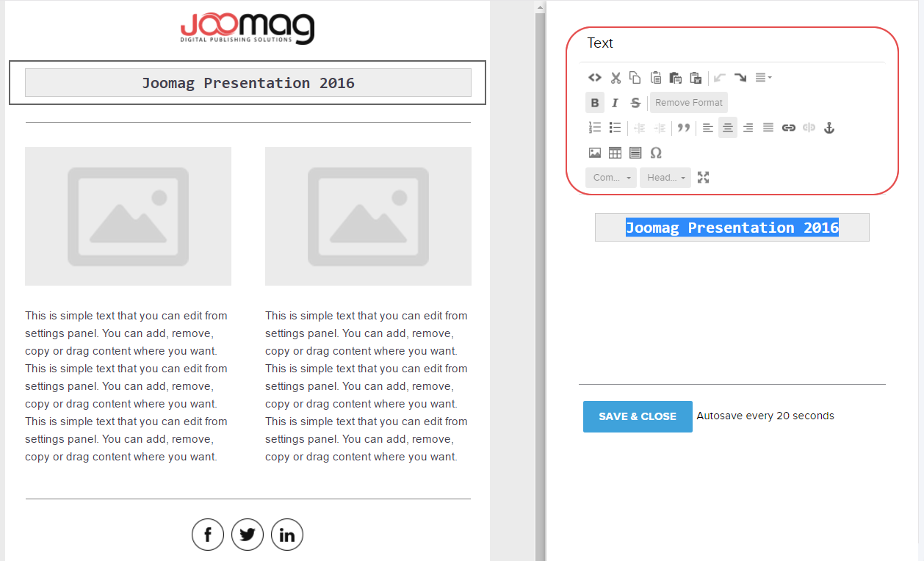924x561 pixels.
Task: Click the Cut scissors icon
Action: [616, 78]
